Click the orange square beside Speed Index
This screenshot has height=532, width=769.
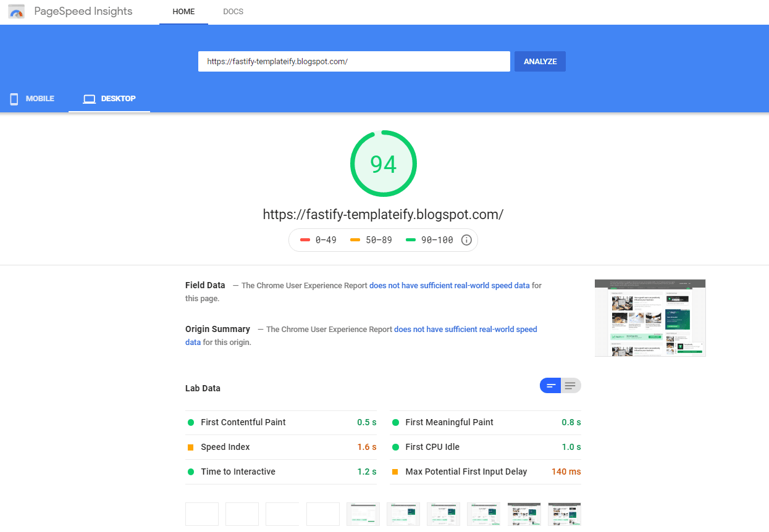pos(191,447)
